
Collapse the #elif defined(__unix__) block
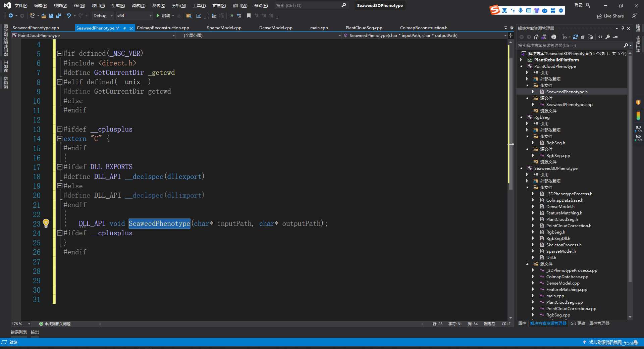click(x=60, y=82)
